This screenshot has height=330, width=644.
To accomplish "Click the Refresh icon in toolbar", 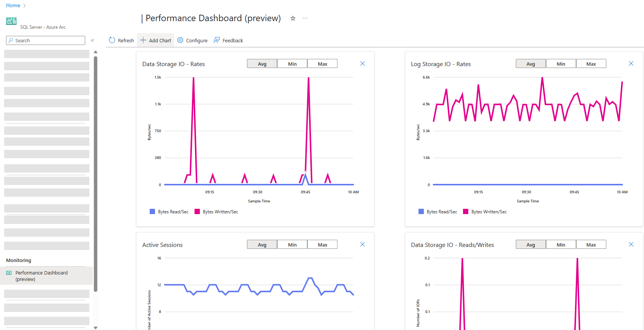I will [x=112, y=40].
